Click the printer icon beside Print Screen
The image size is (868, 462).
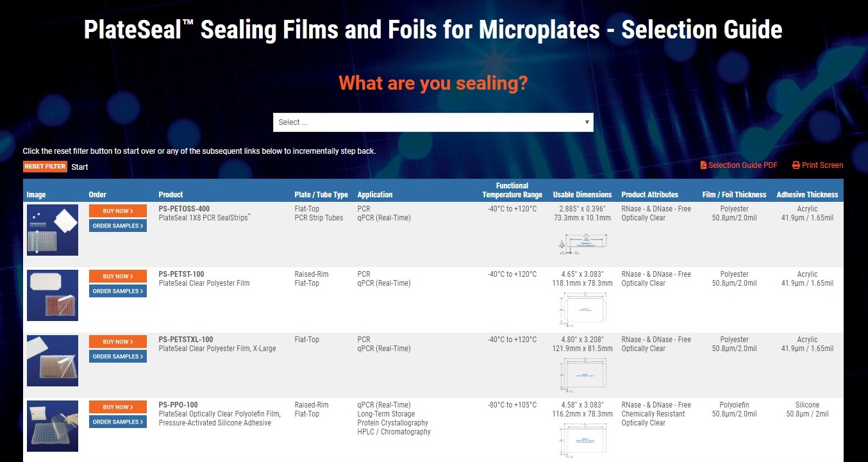796,165
